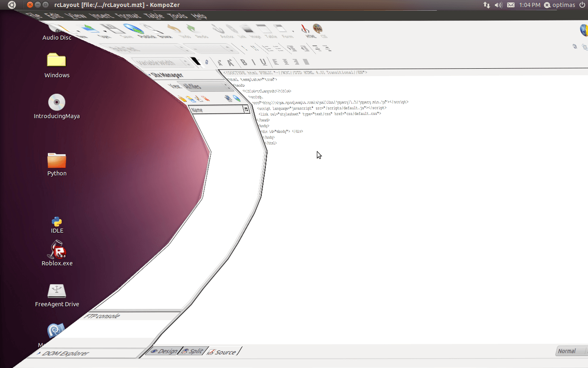Open the Insert menu
Viewport: 588px width, 368px height.
coord(101,16)
